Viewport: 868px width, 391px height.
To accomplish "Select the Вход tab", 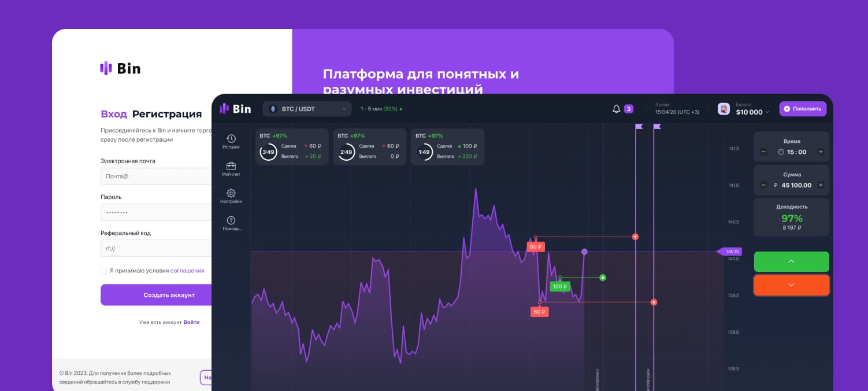I will point(114,114).
